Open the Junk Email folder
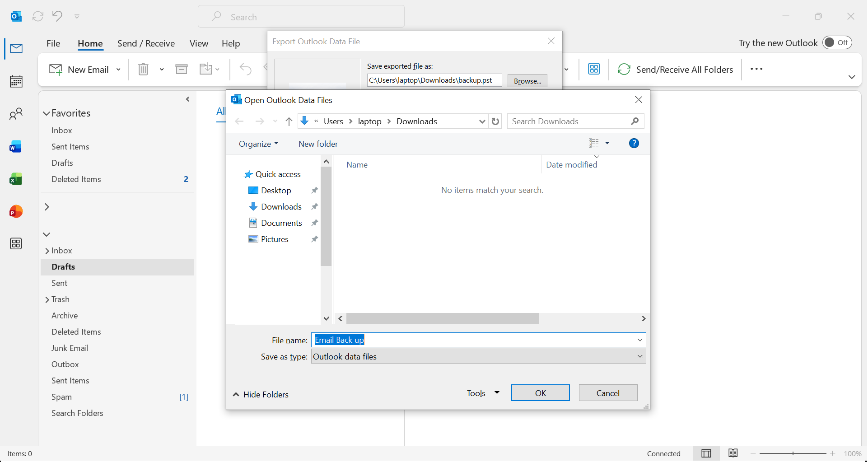Image resolution: width=868 pixels, height=462 pixels. [70, 348]
